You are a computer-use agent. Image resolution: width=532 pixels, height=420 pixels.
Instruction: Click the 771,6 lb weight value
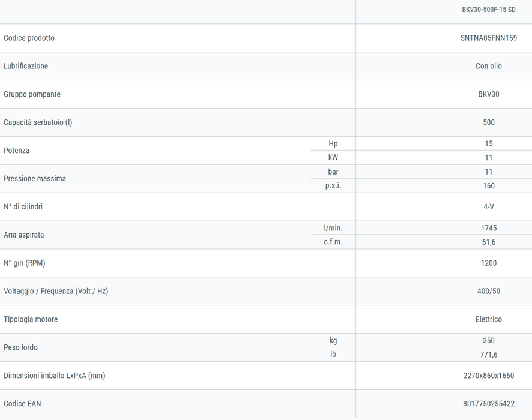click(489, 355)
